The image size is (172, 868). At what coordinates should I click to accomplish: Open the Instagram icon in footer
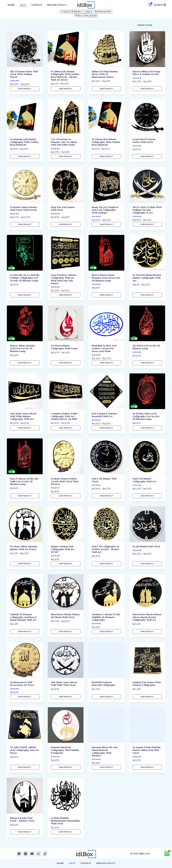click(x=25, y=853)
